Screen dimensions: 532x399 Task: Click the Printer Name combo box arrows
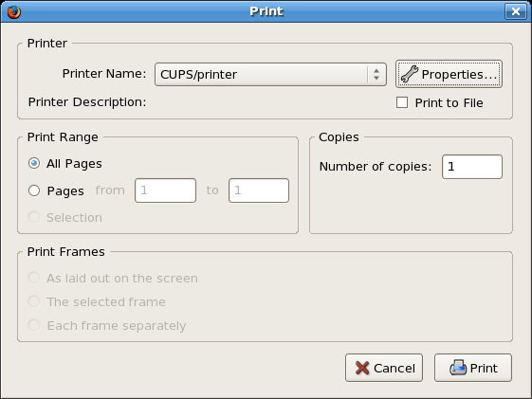click(x=376, y=74)
